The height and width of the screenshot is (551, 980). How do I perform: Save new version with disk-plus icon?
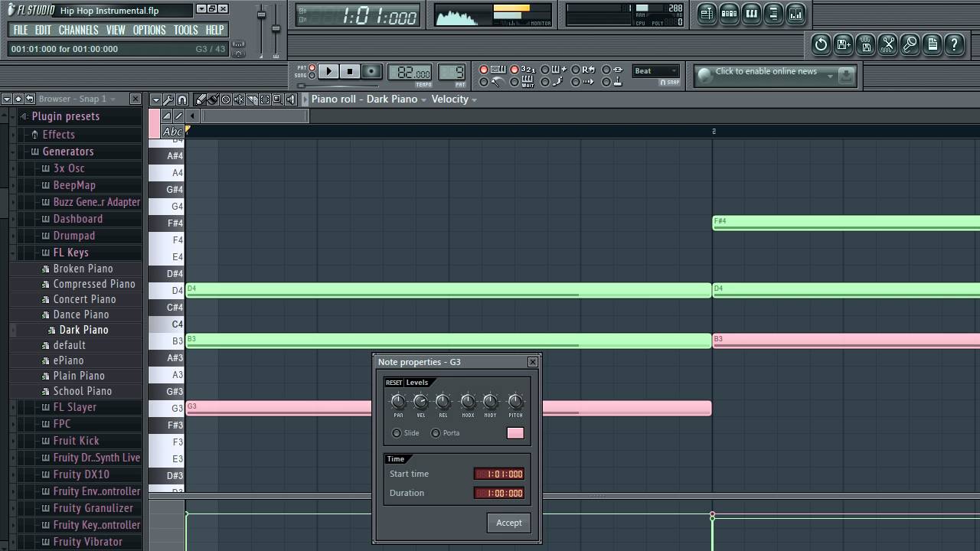[843, 44]
